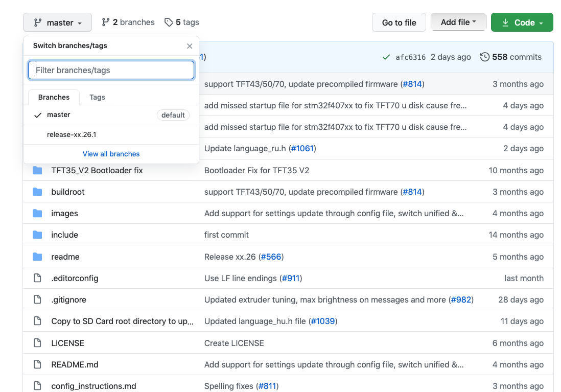
Task: Close the Switch branches/tags popup
Action: [x=190, y=46]
